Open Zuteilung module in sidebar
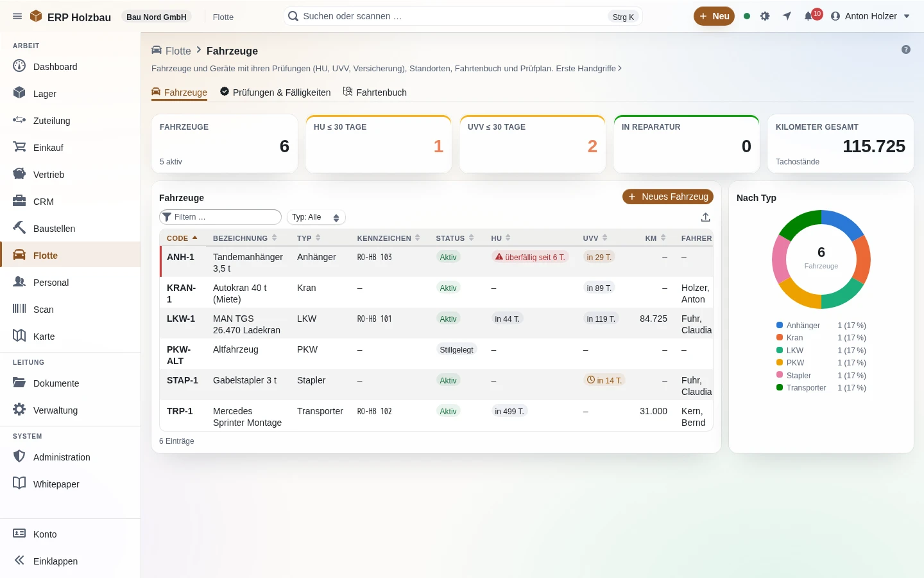 71,121
